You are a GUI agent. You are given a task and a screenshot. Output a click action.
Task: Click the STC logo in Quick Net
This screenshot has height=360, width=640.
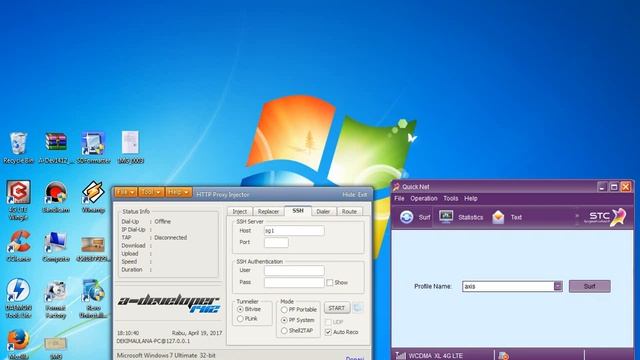coord(605,217)
